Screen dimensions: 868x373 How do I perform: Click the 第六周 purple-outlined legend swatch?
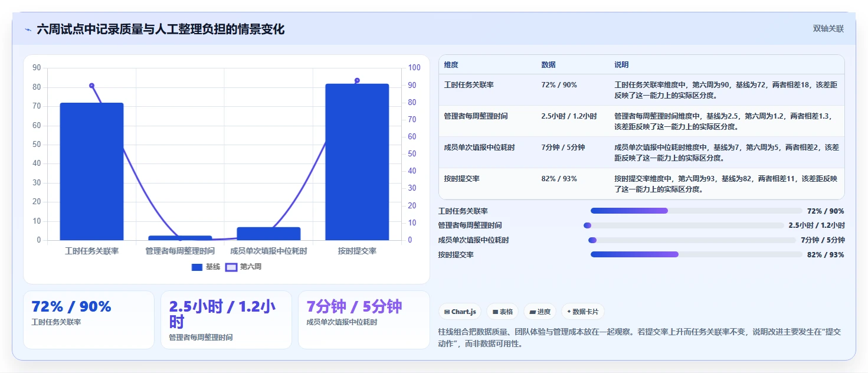[231, 267]
